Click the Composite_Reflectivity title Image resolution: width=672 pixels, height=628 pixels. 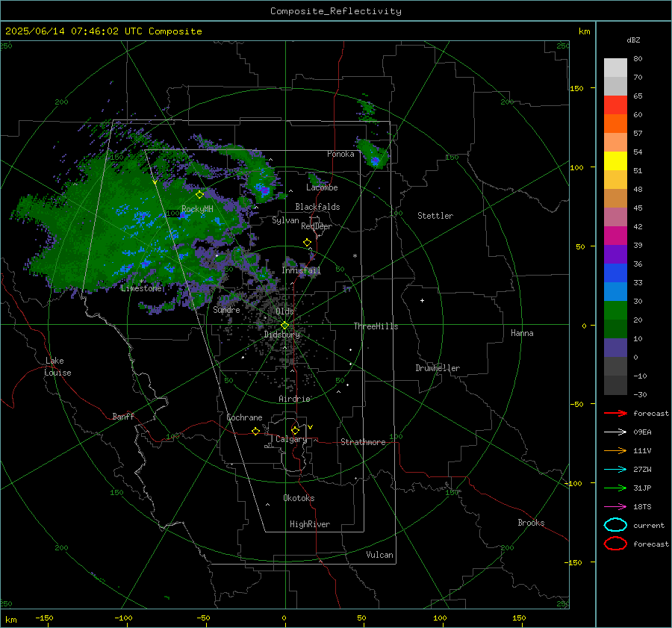pyautogui.click(x=335, y=11)
